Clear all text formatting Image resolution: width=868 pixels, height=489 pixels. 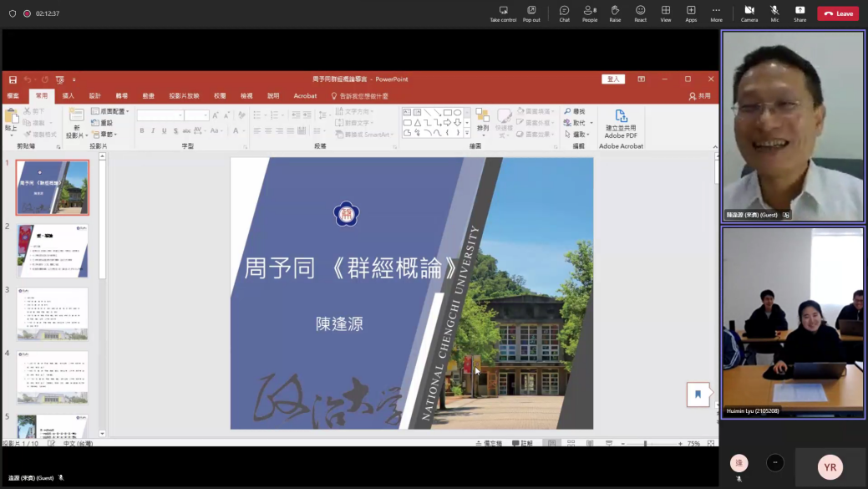(241, 115)
